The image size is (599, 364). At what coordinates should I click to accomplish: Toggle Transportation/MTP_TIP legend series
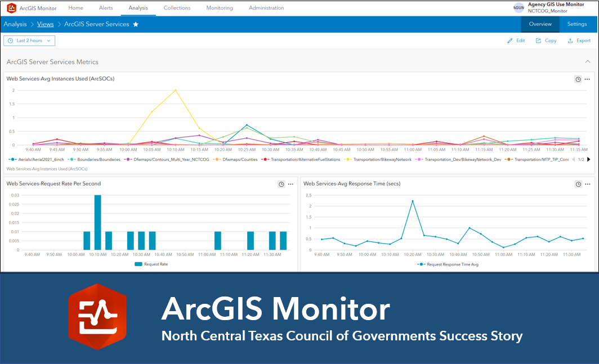[537, 160]
